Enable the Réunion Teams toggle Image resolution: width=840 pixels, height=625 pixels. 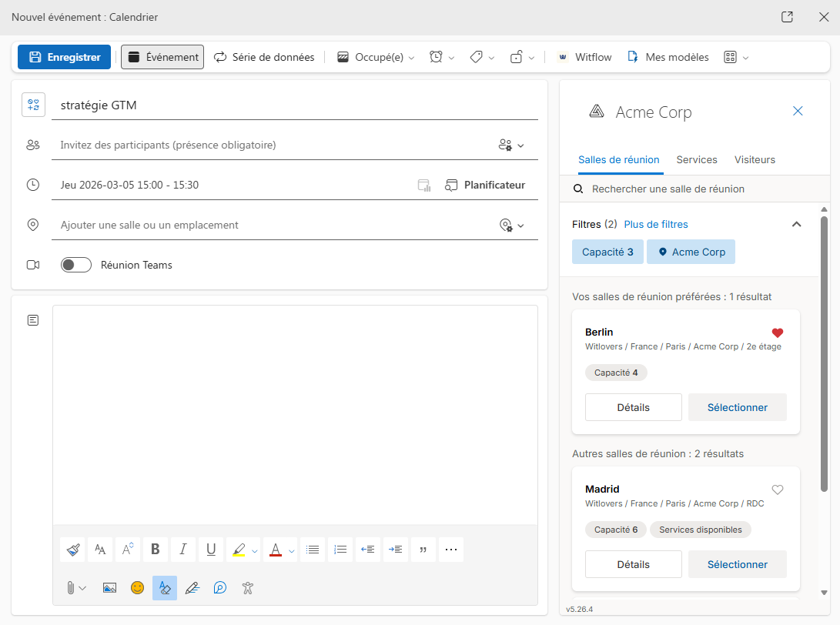coord(75,264)
